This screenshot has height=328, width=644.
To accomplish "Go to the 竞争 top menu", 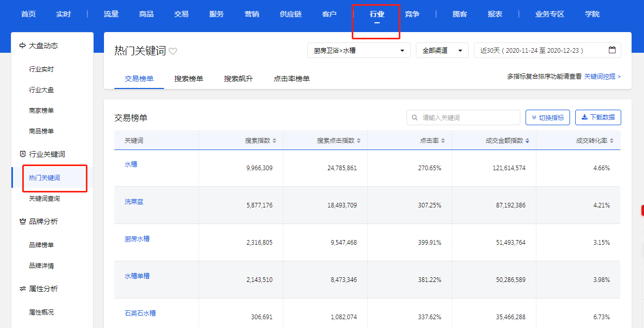I will (x=412, y=14).
